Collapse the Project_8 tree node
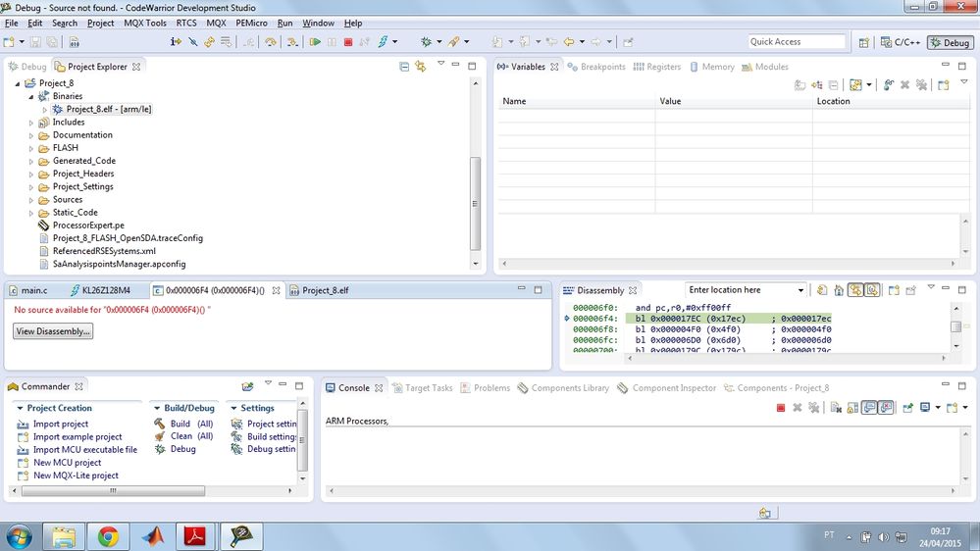The height and width of the screenshot is (551, 980). (x=18, y=83)
